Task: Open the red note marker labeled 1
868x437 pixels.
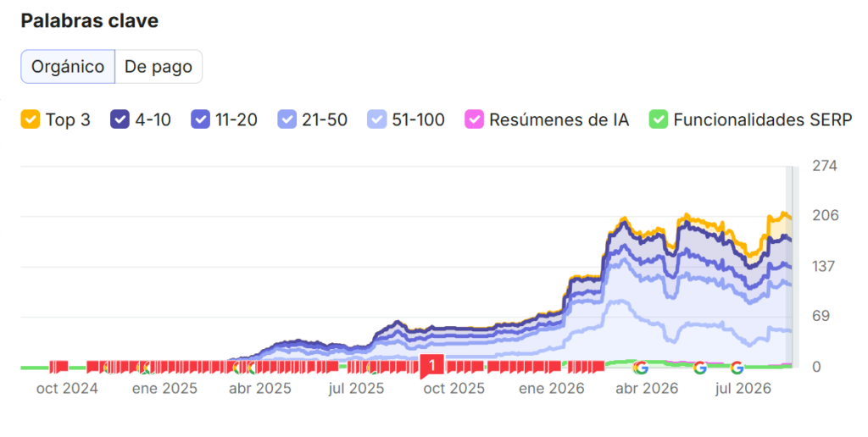Action: (432, 365)
